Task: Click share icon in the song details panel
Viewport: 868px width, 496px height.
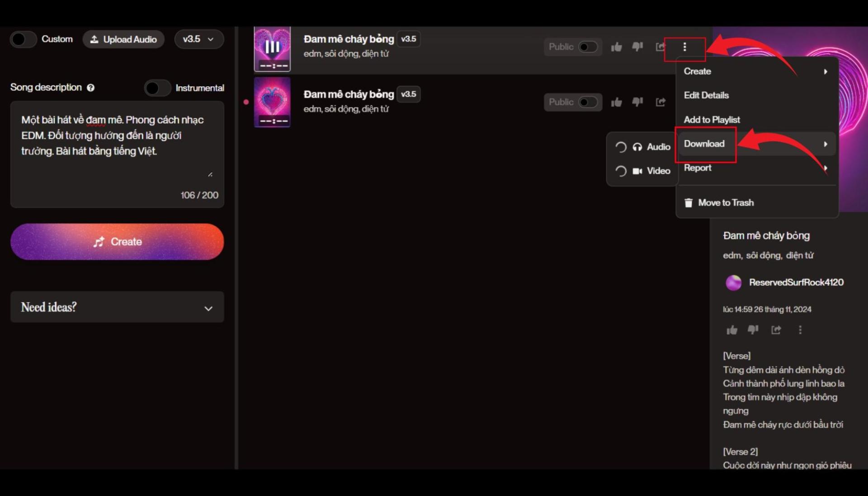Action: click(776, 330)
